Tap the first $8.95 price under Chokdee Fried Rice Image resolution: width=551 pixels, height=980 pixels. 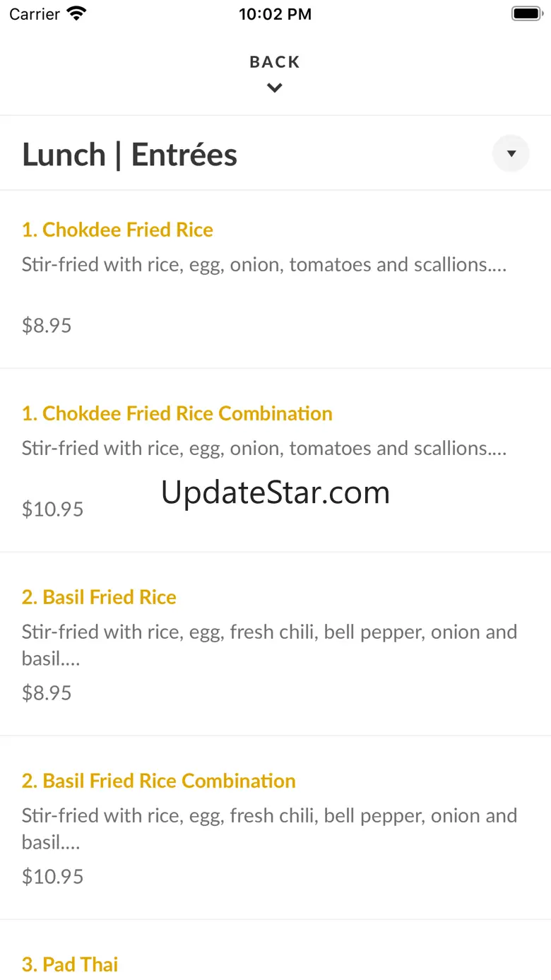(x=47, y=326)
